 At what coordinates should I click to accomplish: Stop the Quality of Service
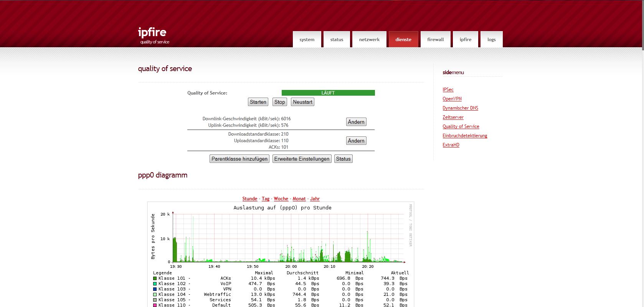279,102
